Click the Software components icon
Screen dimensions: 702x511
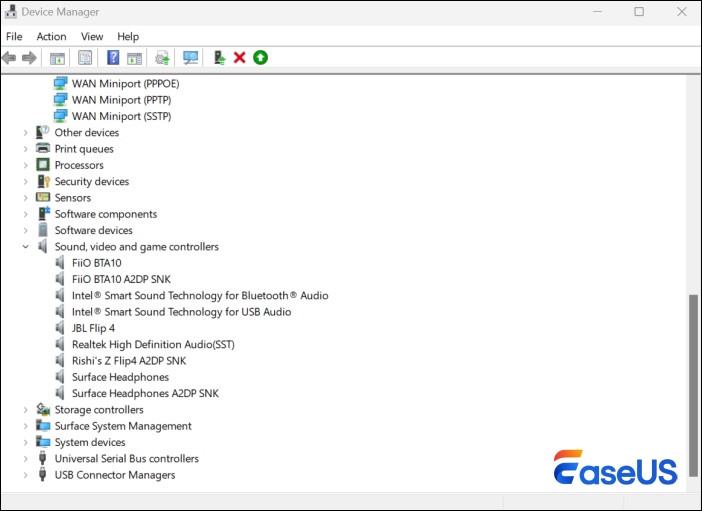click(43, 214)
